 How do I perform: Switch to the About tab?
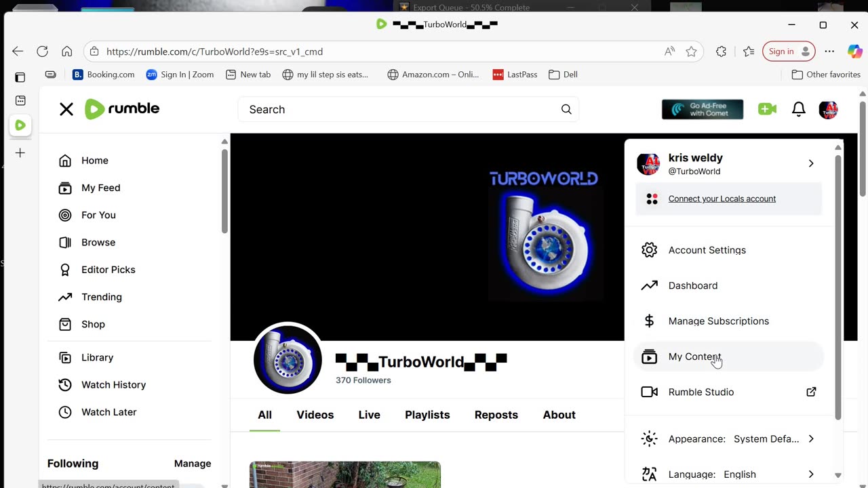coord(559,415)
